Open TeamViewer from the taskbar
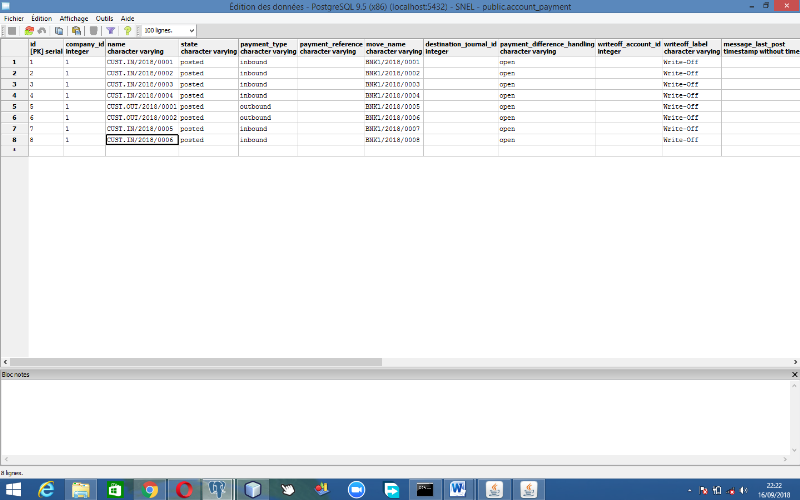This screenshot has height=500, width=800. click(391, 490)
